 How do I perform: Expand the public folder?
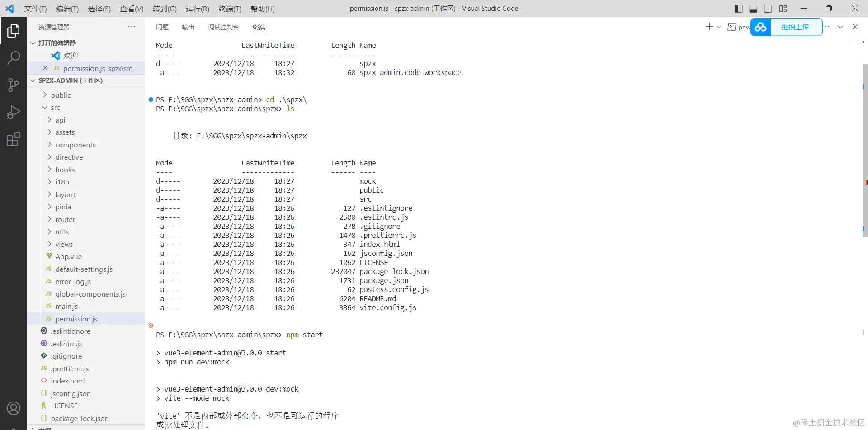(86, 95)
